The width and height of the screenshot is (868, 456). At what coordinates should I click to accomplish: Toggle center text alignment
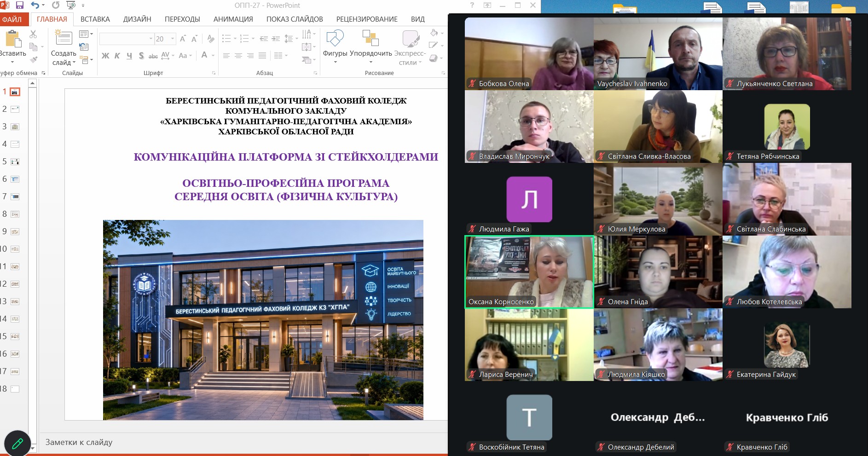[x=238, y=56]
